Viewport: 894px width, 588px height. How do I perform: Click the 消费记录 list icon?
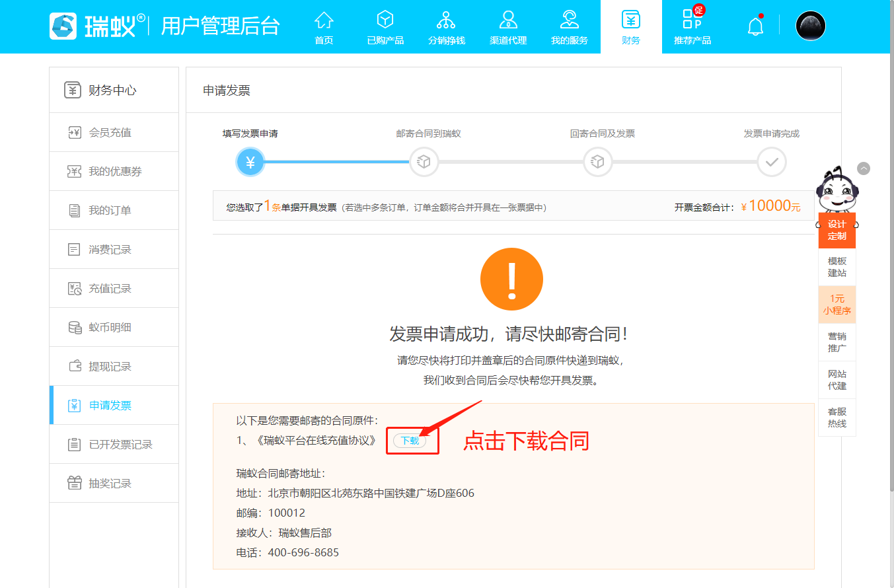coord(75,249)
